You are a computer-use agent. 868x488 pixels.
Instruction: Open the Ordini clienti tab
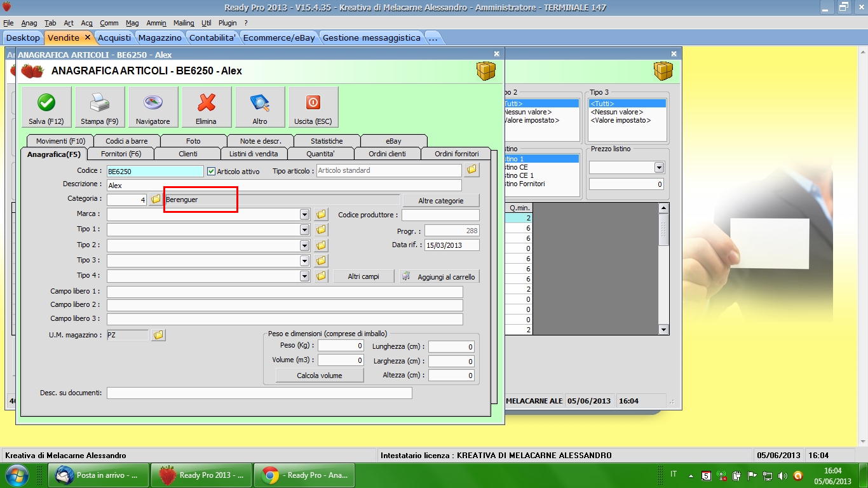pyautogui.click(x=387, y=154)
